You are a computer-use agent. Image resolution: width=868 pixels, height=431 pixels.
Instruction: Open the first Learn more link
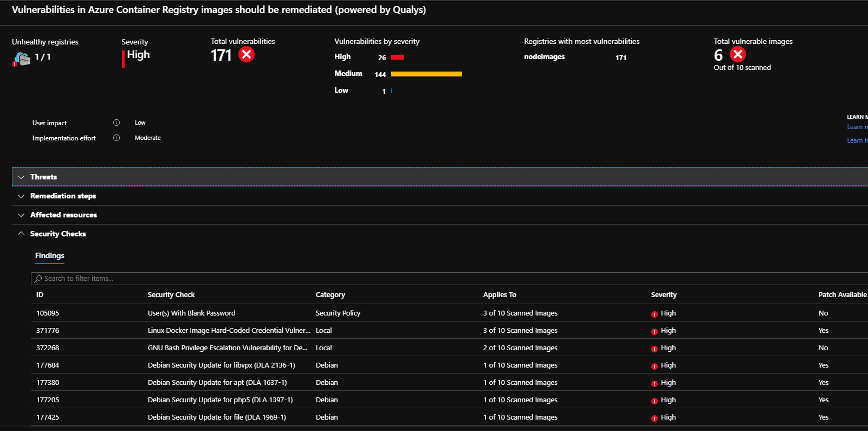tap(857, 127)
